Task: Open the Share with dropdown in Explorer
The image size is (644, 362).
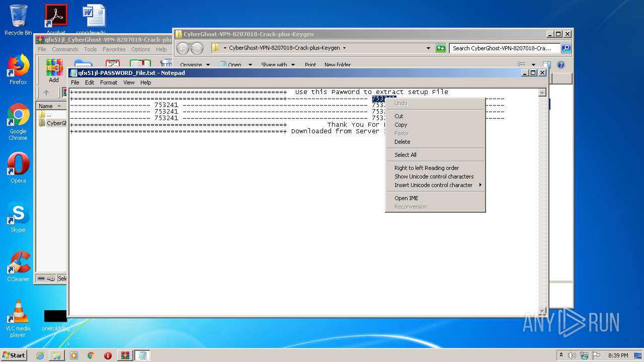Action: [278, 65]
